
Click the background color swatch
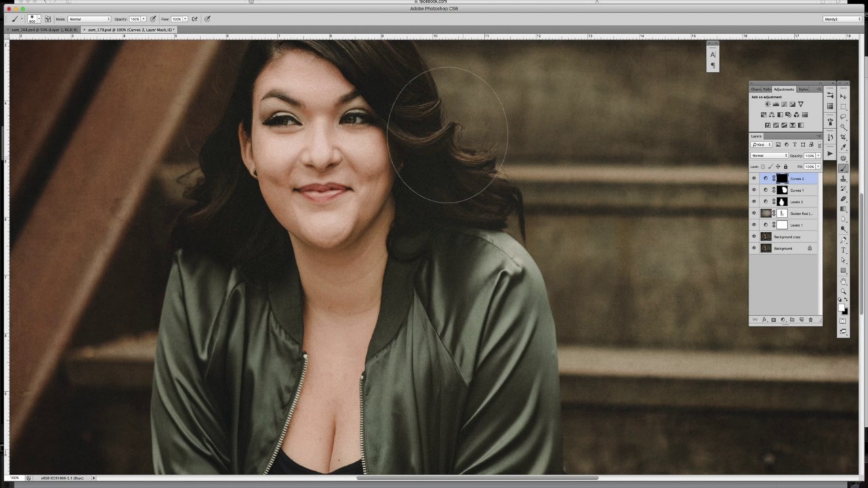tap(846, 313)
